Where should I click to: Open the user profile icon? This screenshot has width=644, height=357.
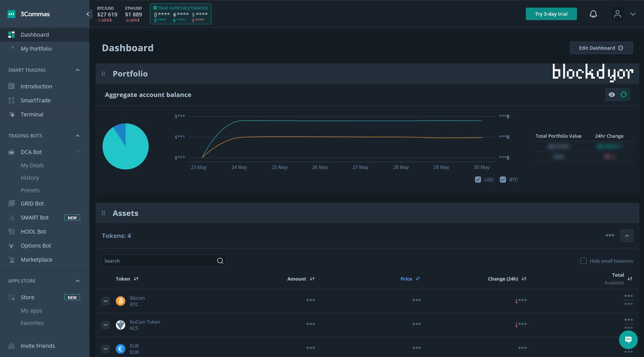pos(617,14)
